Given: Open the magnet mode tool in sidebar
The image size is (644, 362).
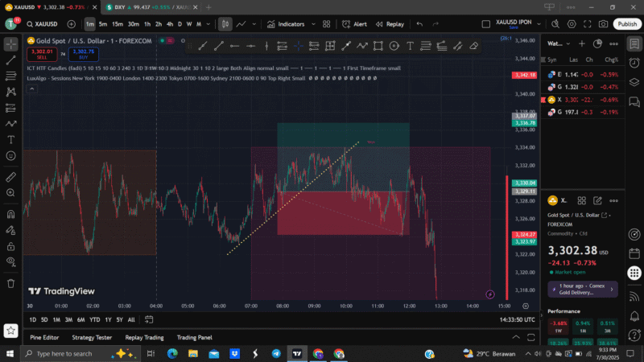Looking at the screenshot, I should tap(11, 214).
